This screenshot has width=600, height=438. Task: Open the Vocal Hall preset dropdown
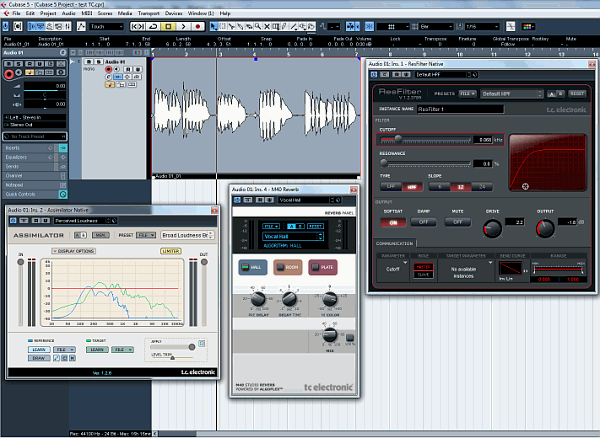[x=292, y=237]
